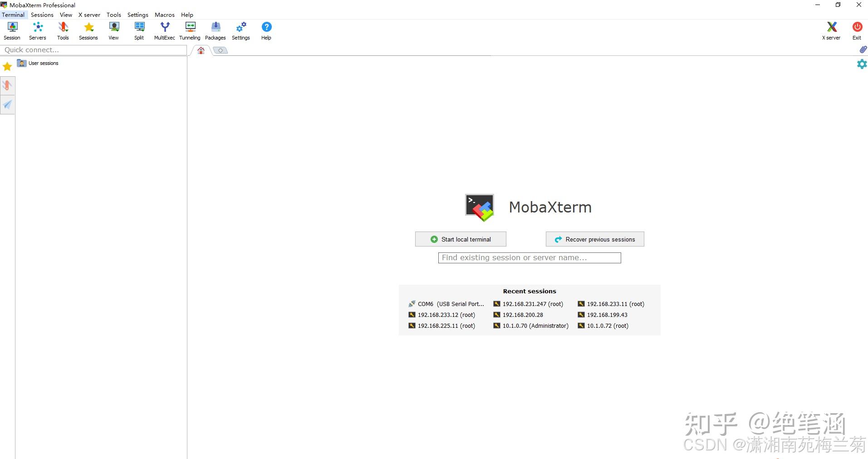Viewport: 868px width, 459px height.
Task: Open a new tab with the plus button
Action: [221, 50]
